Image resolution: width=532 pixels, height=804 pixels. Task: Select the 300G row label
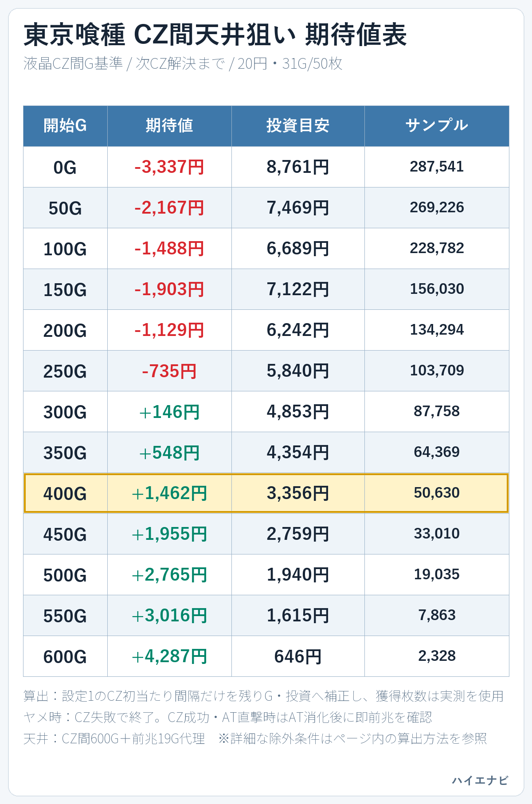coord(65,412)
